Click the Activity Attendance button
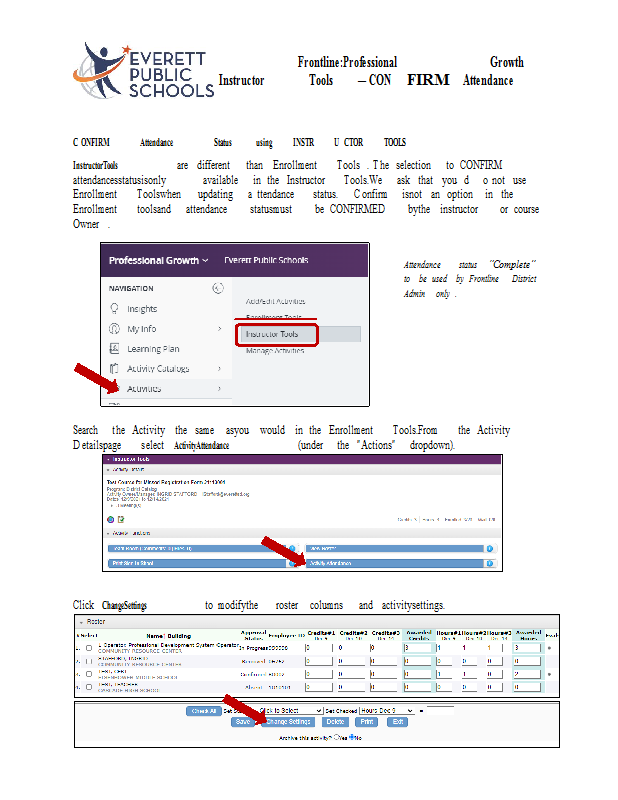The width and height of the screenshot is (618, 800). click(x=394, y=563)
